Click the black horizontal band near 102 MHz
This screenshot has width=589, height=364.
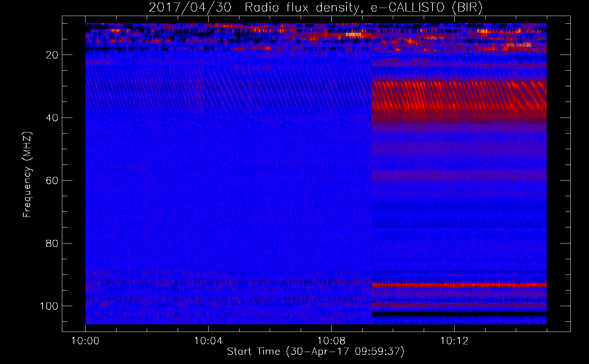[459, 314]
